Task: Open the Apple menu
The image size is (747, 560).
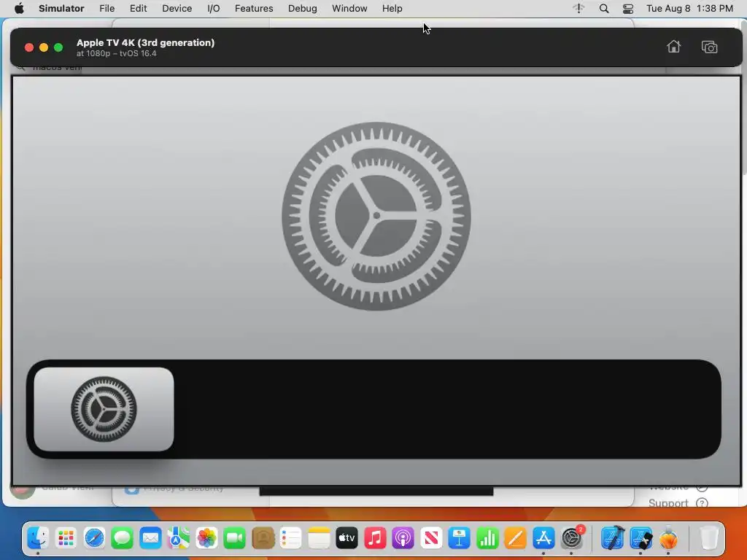Action: tap(19, 9)
